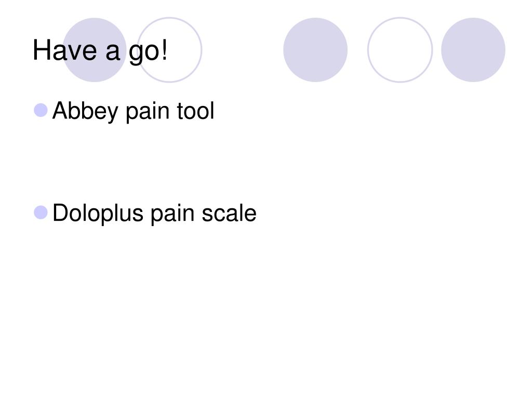Click the word "Doloplus"
Screen dimensions: 532x399
(x=98, y=214)
